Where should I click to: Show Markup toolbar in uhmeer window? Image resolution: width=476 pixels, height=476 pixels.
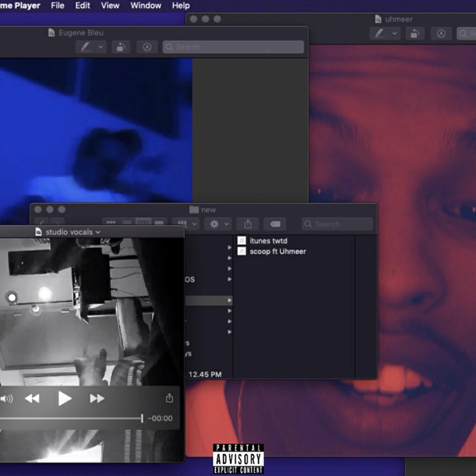pyautogui.click(x=441, y=33)
